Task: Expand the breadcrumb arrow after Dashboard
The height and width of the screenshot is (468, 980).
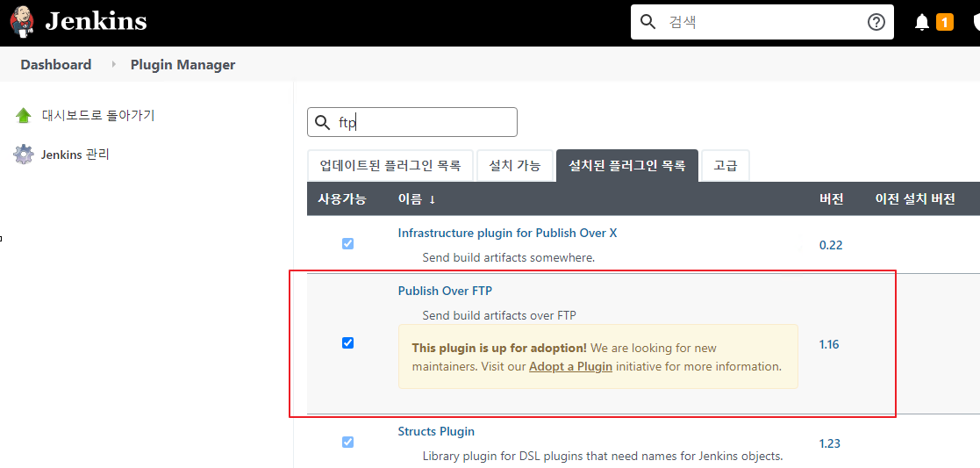Action: (x=114, y=64)
